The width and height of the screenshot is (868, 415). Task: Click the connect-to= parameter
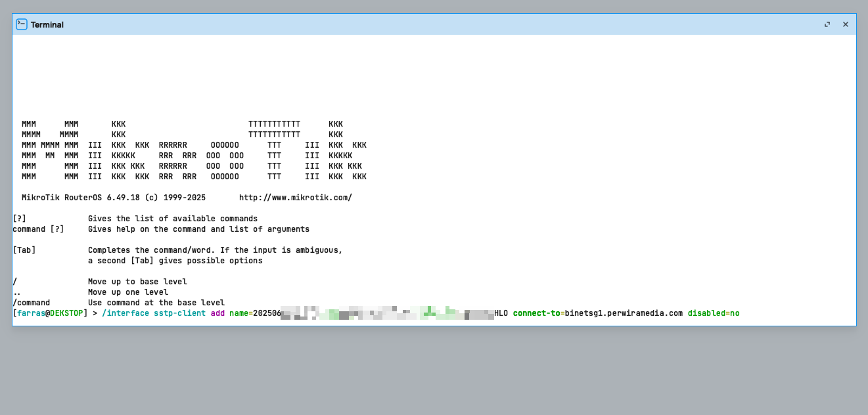click(x=538, y=313)
